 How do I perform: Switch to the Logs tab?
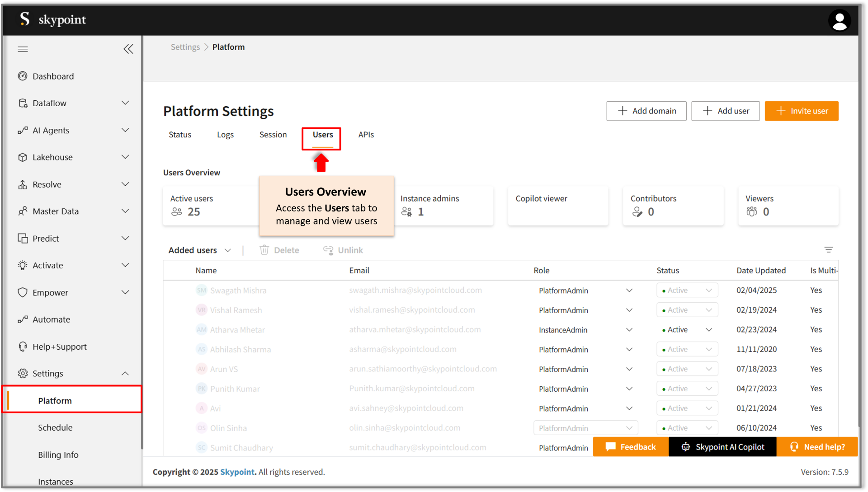pos(225,135)
